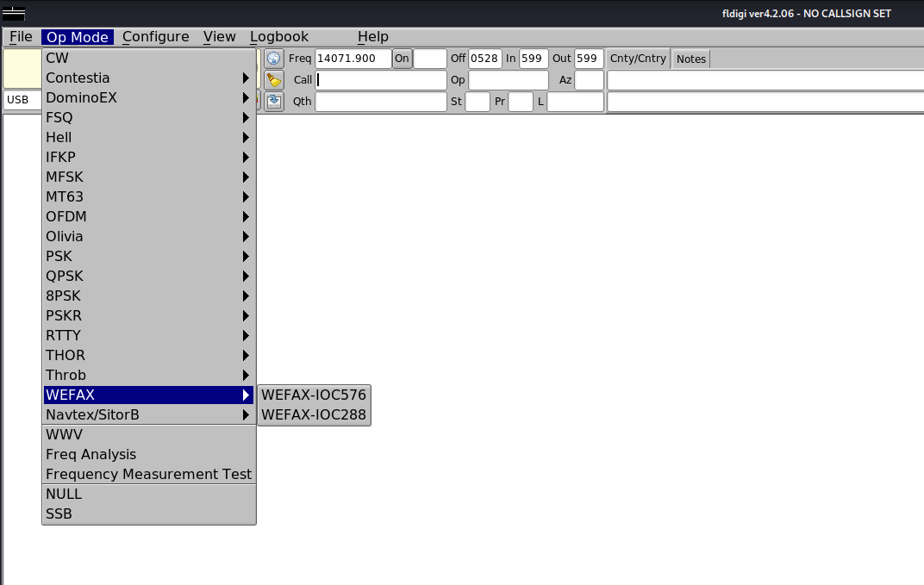Expand the Contestia submenu
This screenshot has height=585, width=924.
[x=148, y=78]
